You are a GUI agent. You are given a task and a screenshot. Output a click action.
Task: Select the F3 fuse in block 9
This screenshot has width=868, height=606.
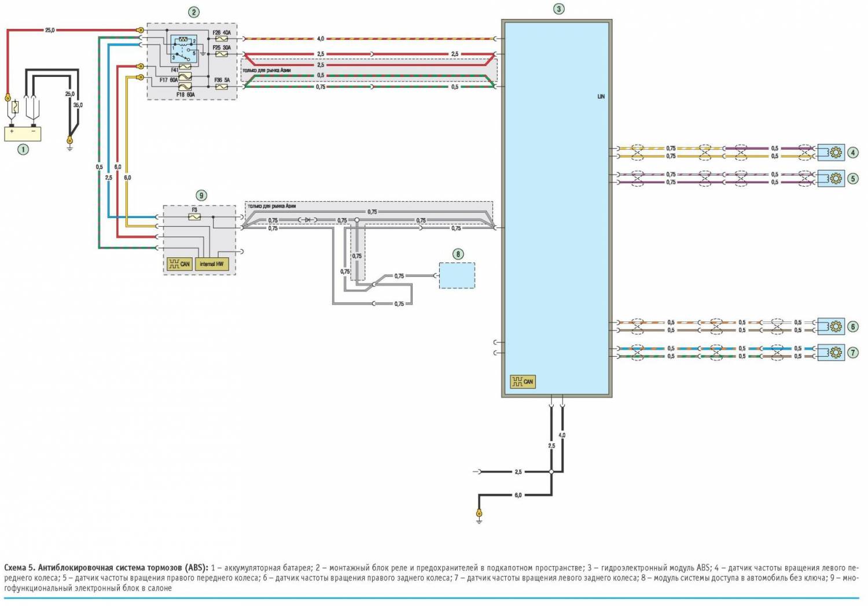pyautogui.click(x=195, y=217)
